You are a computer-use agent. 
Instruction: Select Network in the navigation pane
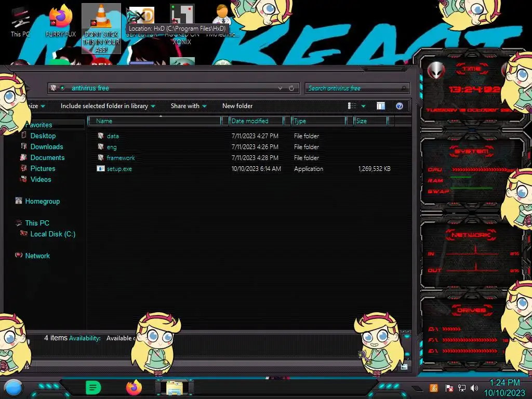(x=37, y=256)
